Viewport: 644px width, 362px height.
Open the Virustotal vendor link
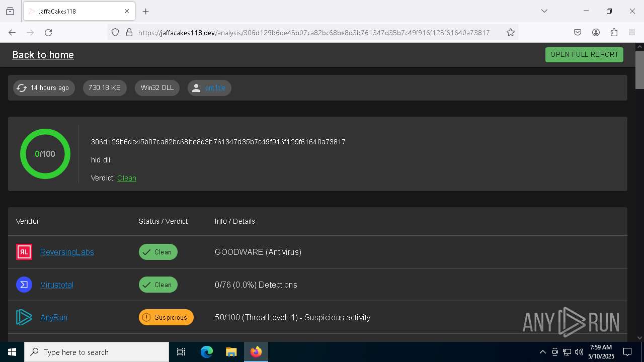(x=57, y=285)
